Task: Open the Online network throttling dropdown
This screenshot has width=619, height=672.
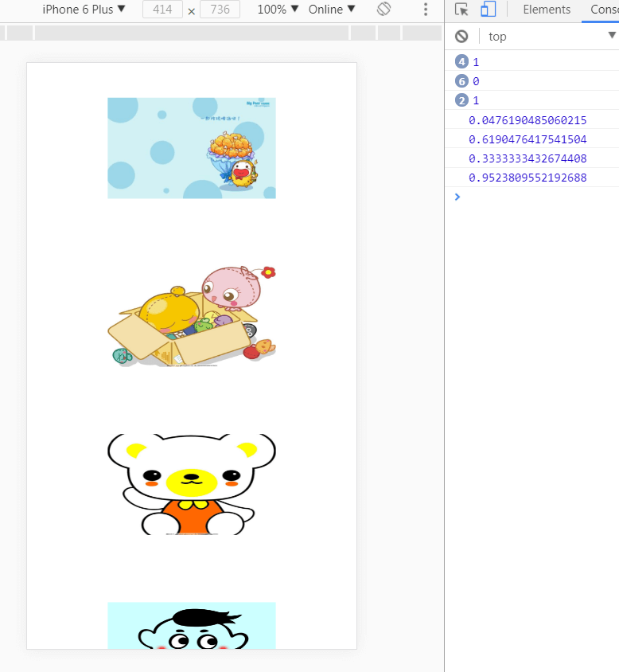Action: click(x=332, y=10)
